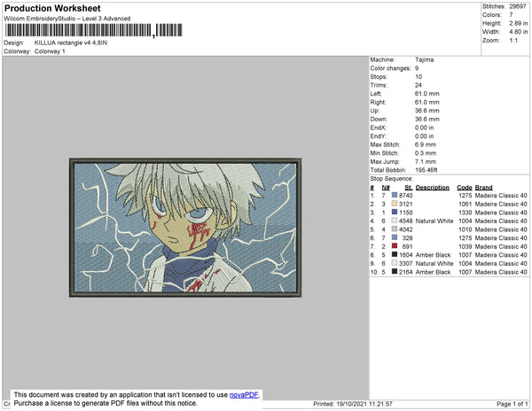The height and width of the screenshot is (411, 532).
Task: Select the Width value '4.80 in'
Action: coord(519,32)
